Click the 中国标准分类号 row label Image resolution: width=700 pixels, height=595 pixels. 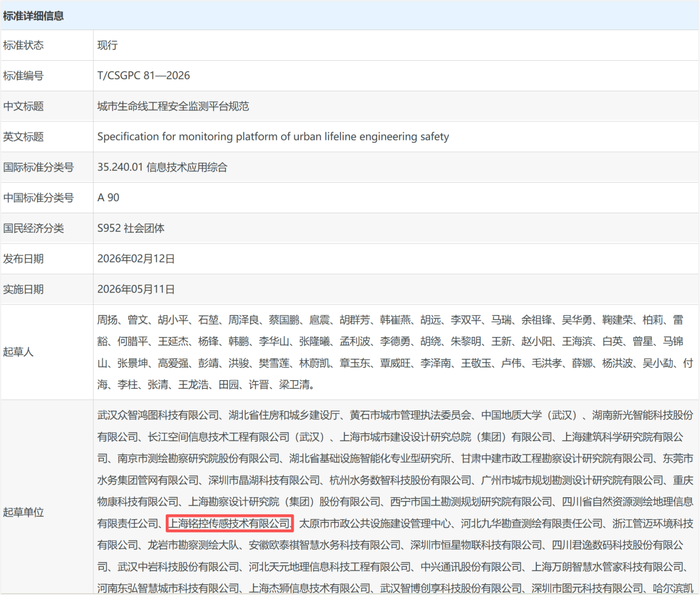click(38, 197)
